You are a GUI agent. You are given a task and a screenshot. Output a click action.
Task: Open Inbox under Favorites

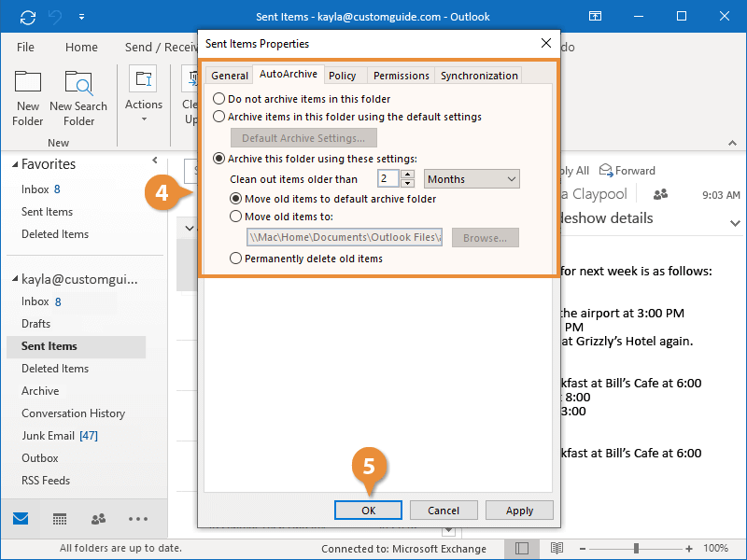(40, 189)
